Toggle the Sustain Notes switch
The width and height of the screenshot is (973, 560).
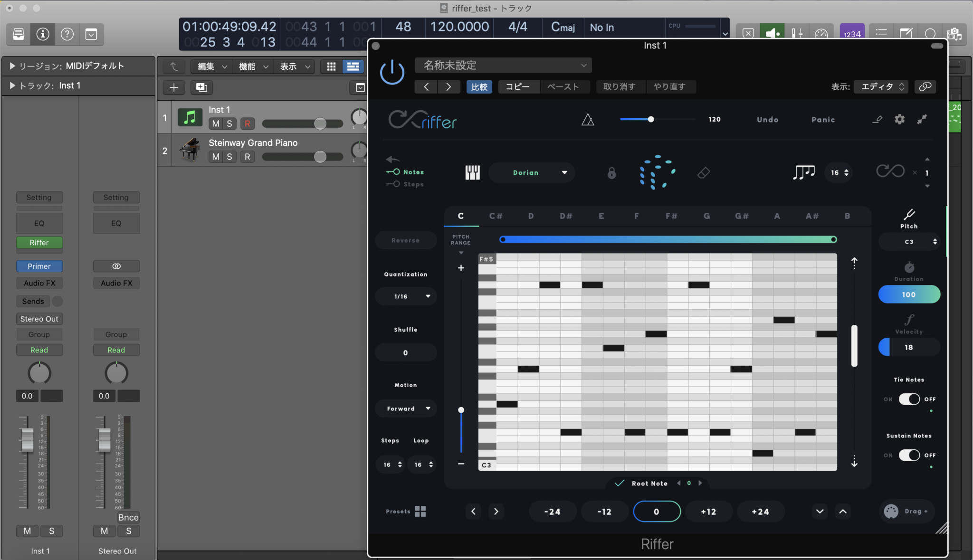click(x=909, y=455)
